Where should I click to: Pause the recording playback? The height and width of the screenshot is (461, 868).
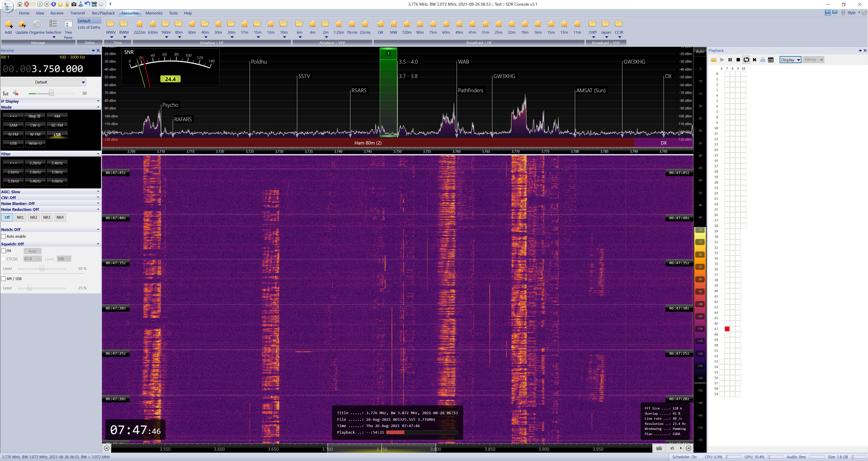click(x=730, y=60)
